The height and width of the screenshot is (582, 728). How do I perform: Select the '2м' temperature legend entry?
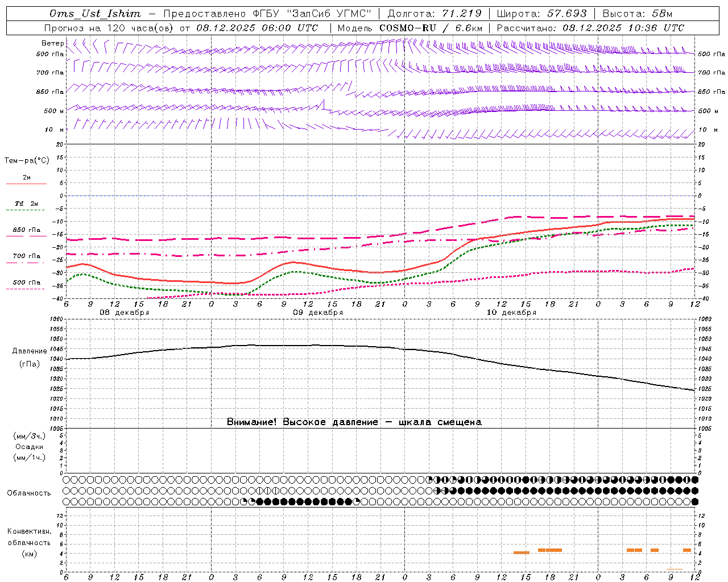(x=27, y=177)
